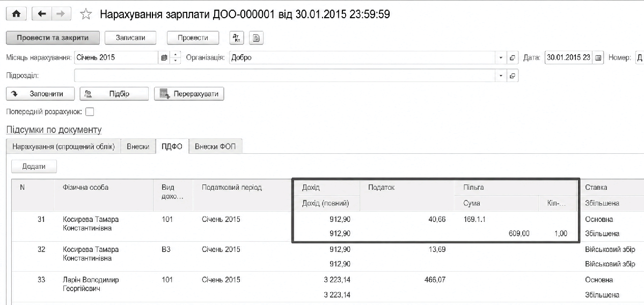Screen dimensions: 644x305
Task: Select the ПДФО tab
Action: [172, 146]
